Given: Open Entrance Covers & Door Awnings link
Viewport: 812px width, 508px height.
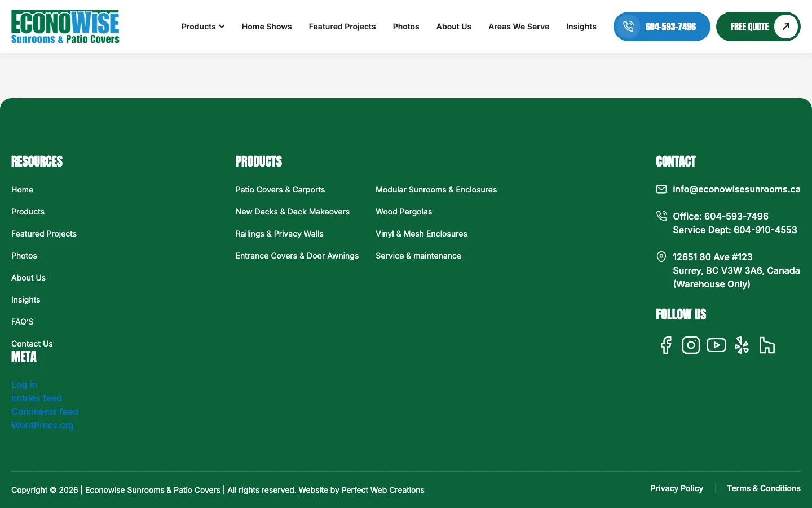Looking at the screenshot, I should point(297,256).
